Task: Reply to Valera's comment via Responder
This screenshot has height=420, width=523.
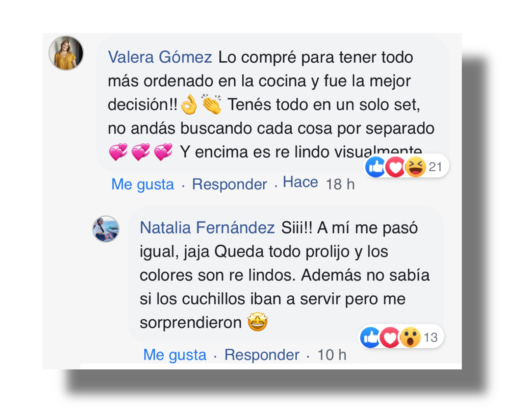Action: tap(229, 184)
